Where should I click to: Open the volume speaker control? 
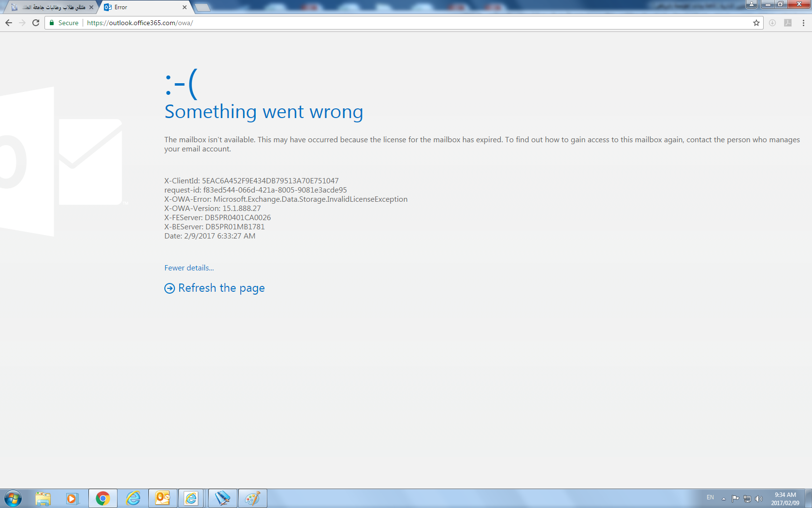[x=759, y=499]
